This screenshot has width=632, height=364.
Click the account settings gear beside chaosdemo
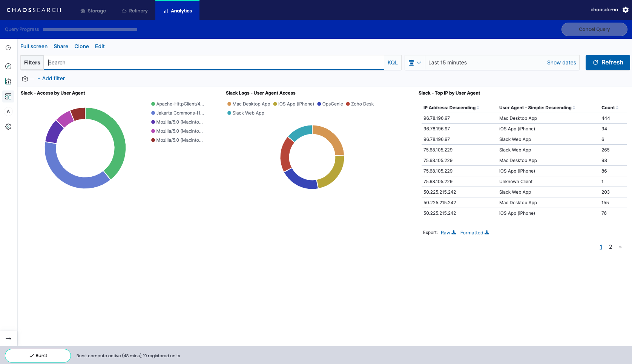pos(626,10)
